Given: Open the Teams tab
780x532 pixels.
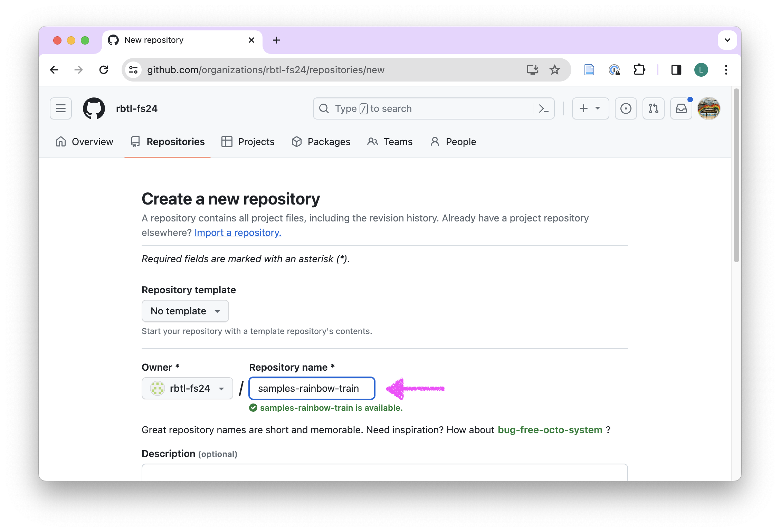Looking at the screenshot, I should tap(390, 142).
